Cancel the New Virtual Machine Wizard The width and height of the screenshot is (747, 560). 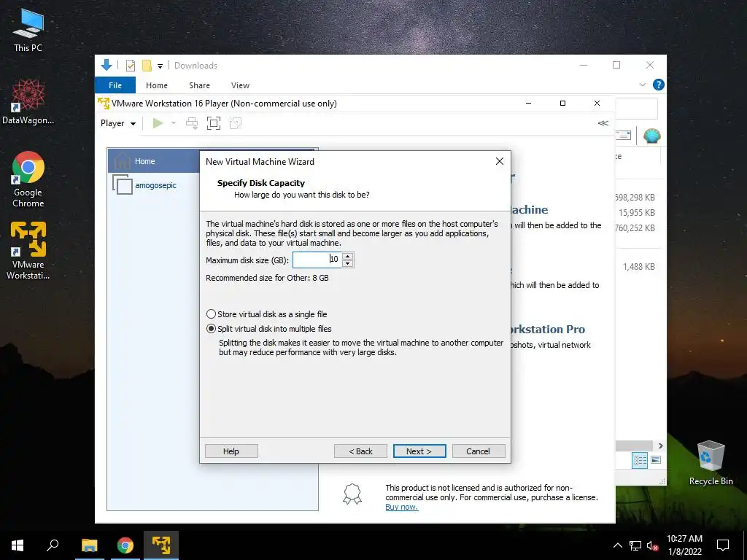(479, 451)
